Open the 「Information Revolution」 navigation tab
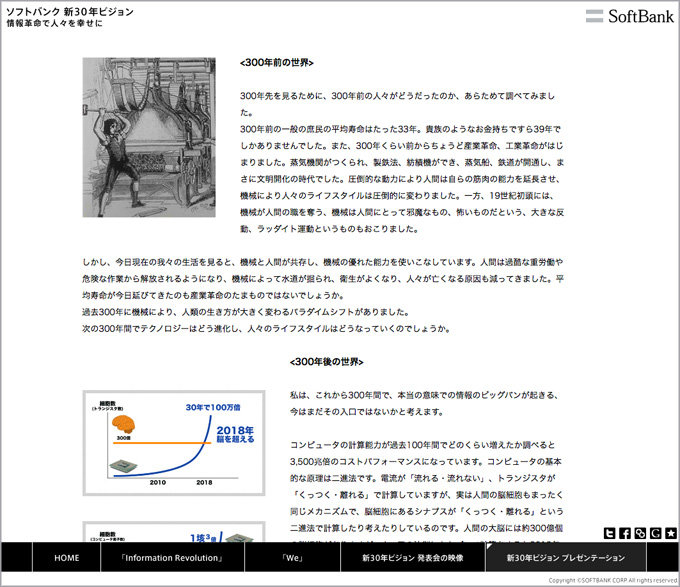The width and height of the screenshot is (680, 587). (x=172, y=558)
